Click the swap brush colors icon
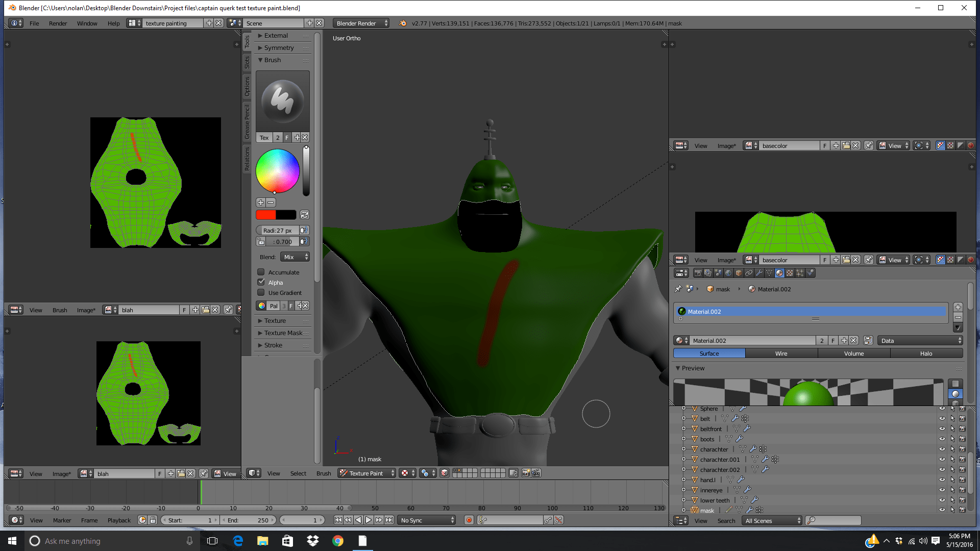This screenshot has height=551, width=980. (x=305, y=215)
